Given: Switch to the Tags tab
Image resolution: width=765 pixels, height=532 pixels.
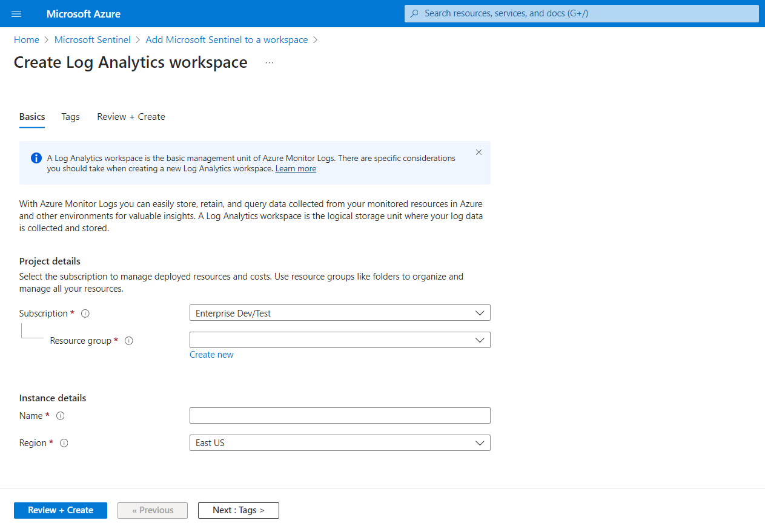Looking at the screenshot, I should pyautogui.click(x=71, y=117).
